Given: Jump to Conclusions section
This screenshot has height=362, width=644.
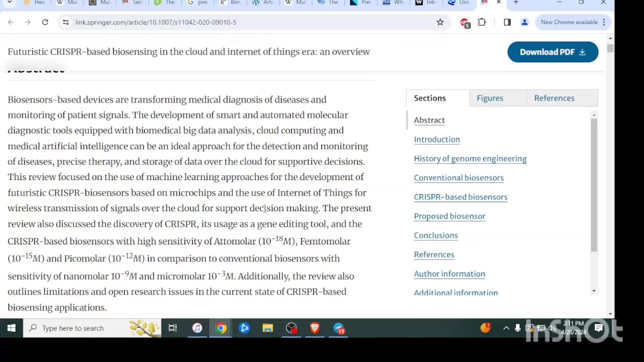Looking at the screenshot, I should click(x=436, y=235).
